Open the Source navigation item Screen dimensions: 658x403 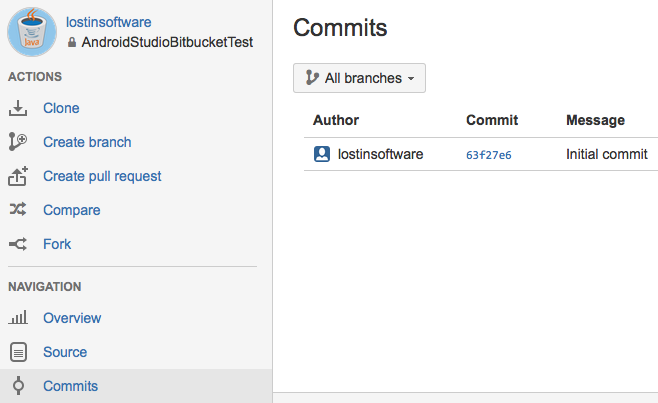[65, 352]
